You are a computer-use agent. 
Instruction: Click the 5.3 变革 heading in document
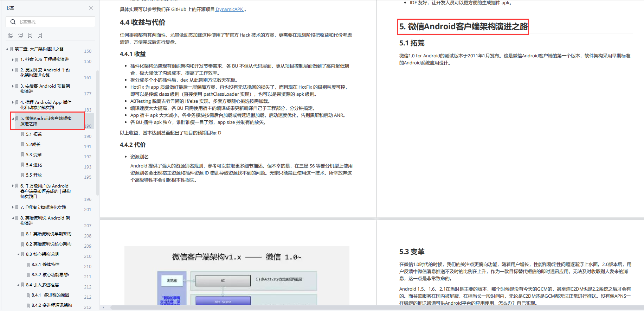click(412, 252)
